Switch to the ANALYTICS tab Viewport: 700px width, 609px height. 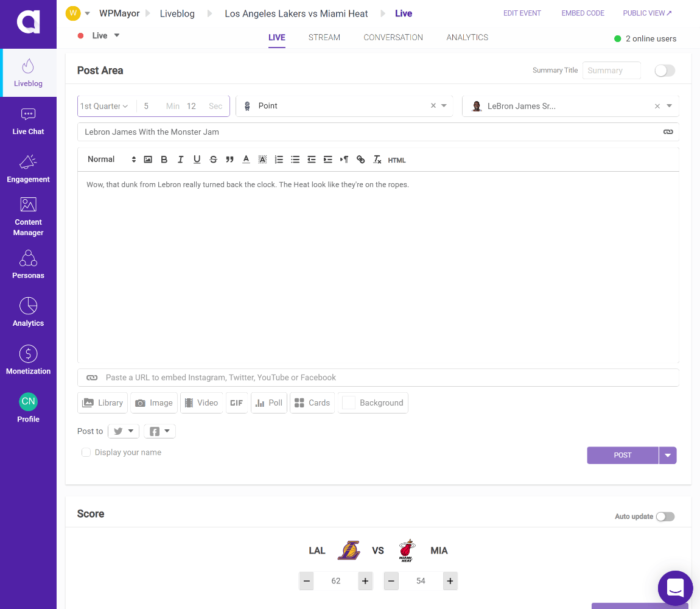(x=467, y=38)
